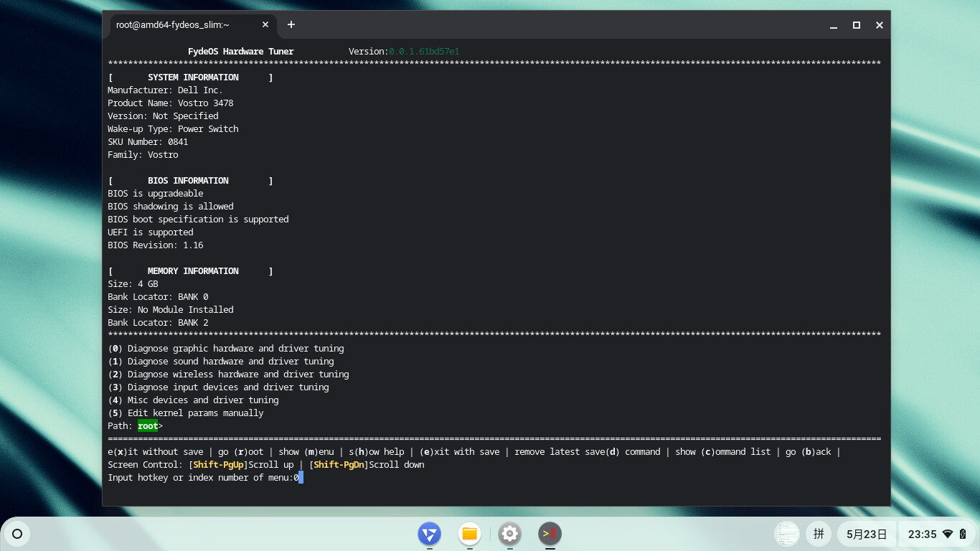Click the Terminal app icon on shelf
980x551 pixels.
550,534
